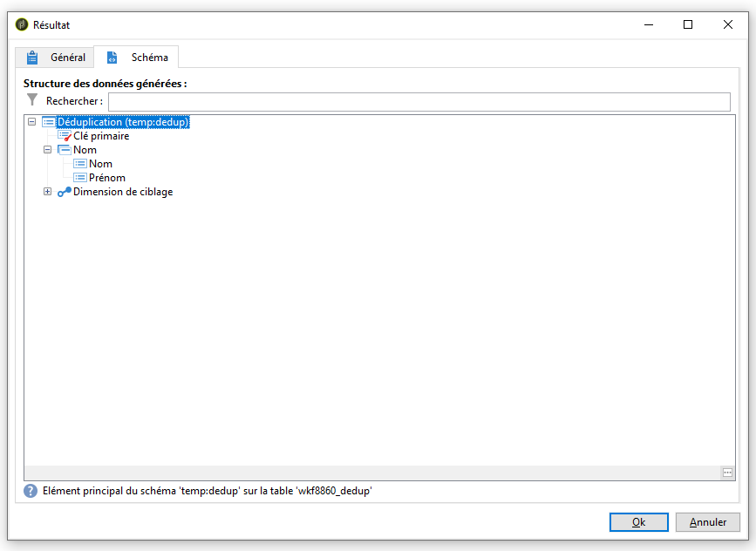Click the help question mark icon

coord(31,491)
